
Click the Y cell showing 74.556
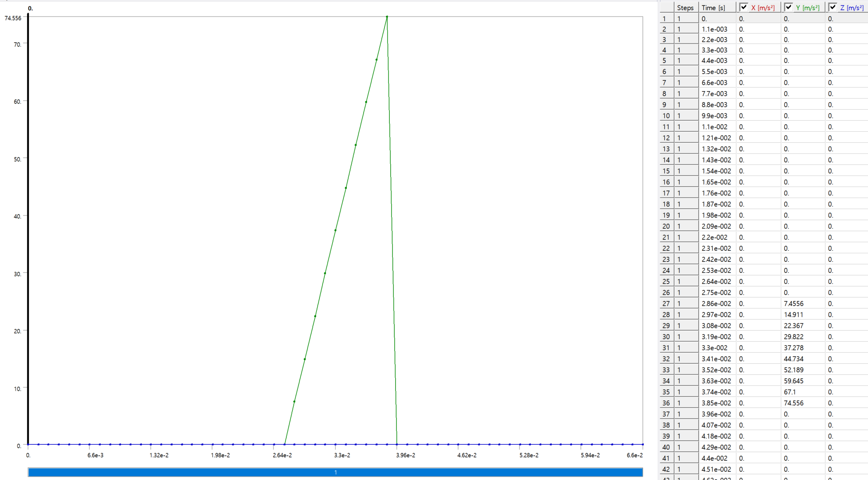[794, 403]
